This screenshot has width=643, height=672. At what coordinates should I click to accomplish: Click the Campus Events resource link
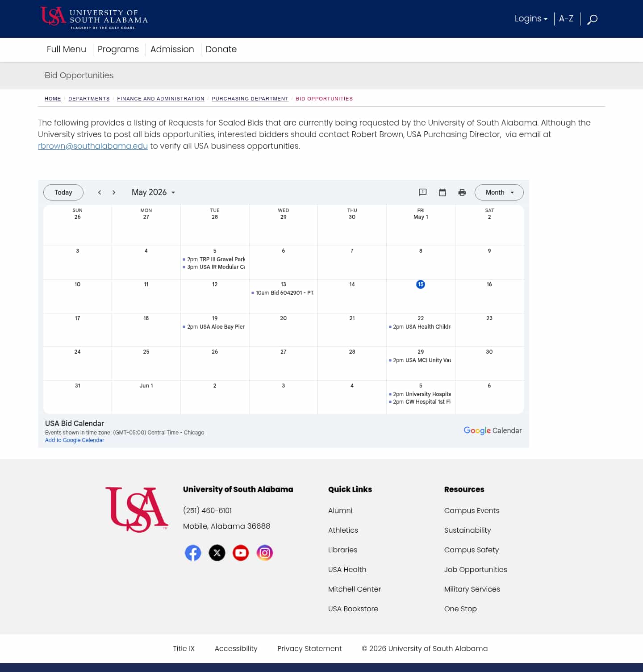tap(472, 510)
